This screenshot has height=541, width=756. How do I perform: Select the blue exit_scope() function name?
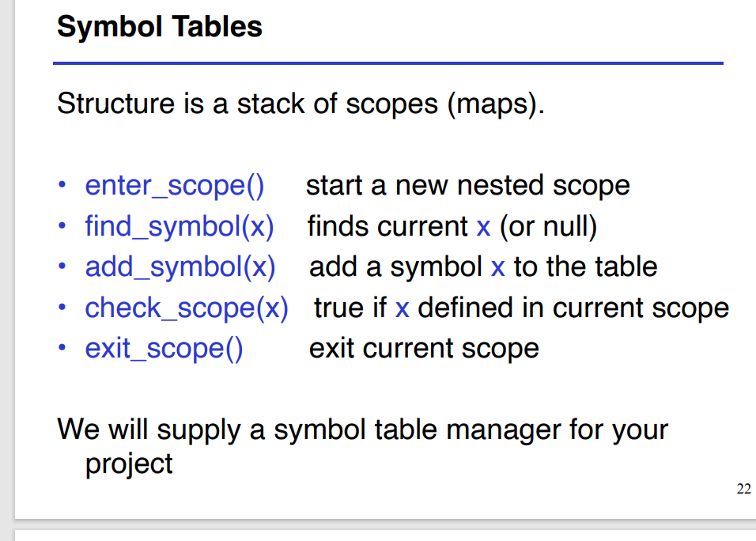pos(164,348)
